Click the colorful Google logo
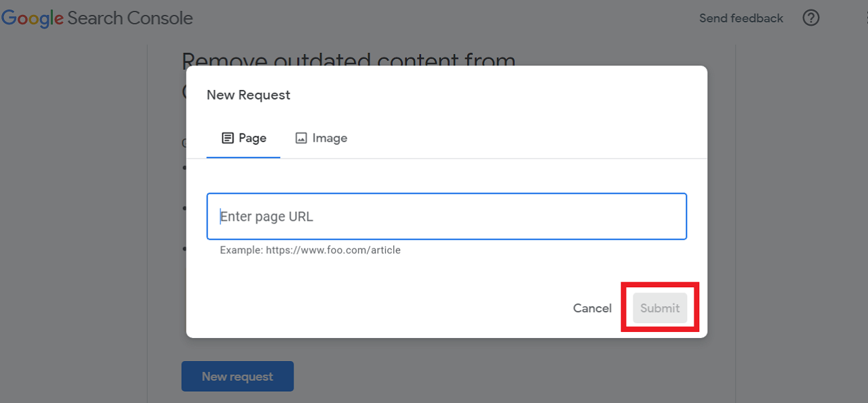Image resolution: width=868 pixels, height=403 pixels. [x=33, y=19]
